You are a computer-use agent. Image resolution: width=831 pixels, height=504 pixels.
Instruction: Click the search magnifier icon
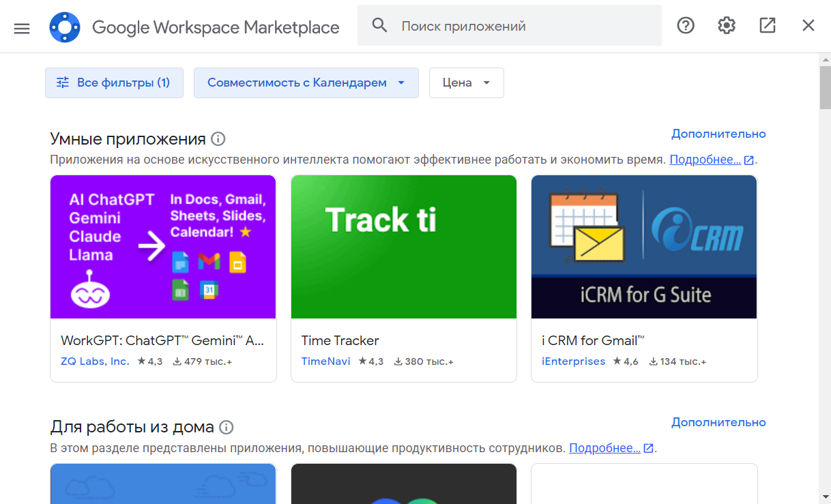(x=379, y=26)
